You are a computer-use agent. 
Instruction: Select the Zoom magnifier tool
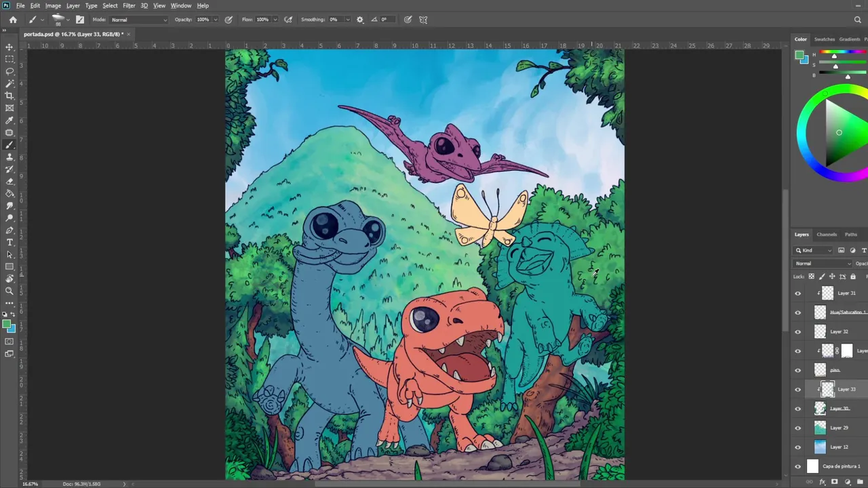coord(9,291)
